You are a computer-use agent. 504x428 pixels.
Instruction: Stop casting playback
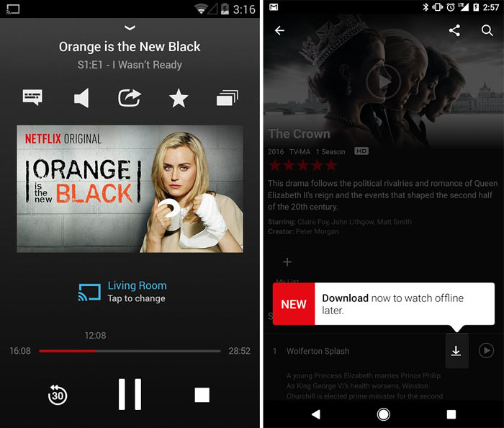point(202,395)
